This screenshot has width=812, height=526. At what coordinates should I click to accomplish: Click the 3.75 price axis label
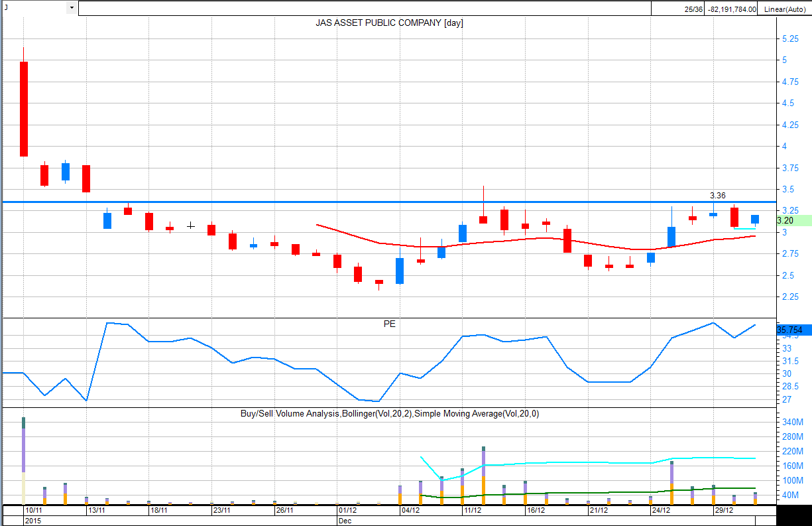click(790, 168)
